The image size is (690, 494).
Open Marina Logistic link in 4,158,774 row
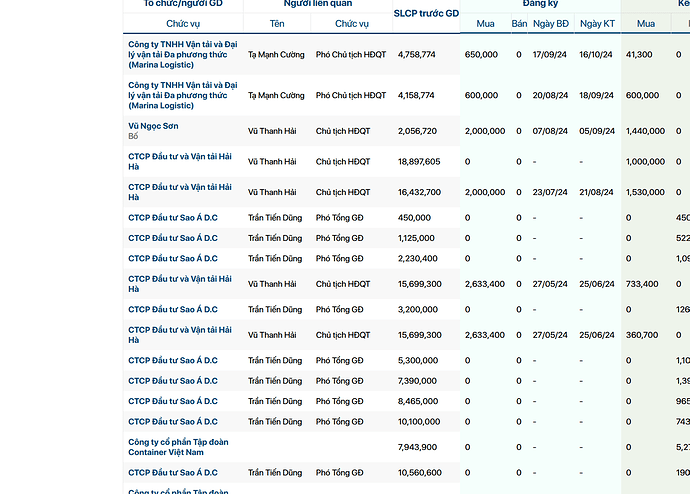183,95
